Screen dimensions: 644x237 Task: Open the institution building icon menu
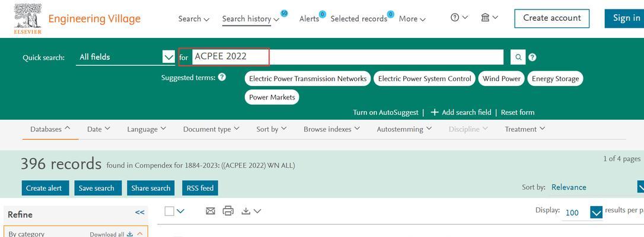[489, 18]
